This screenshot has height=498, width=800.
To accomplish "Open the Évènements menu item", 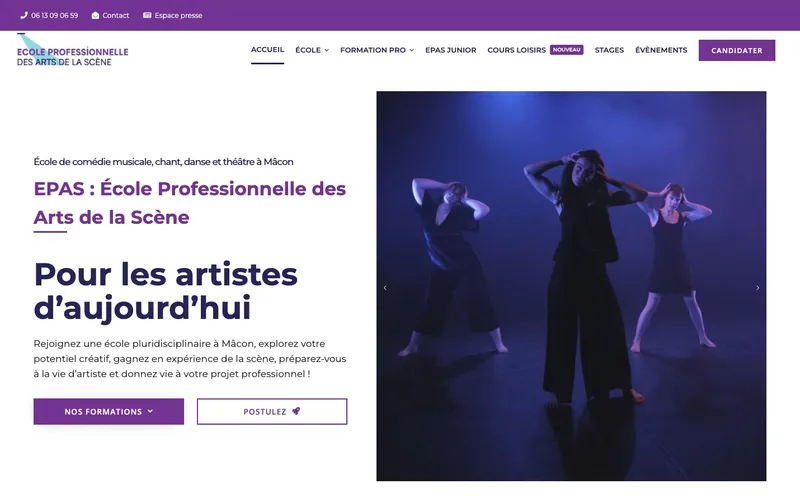I will (x=661, y=50).
